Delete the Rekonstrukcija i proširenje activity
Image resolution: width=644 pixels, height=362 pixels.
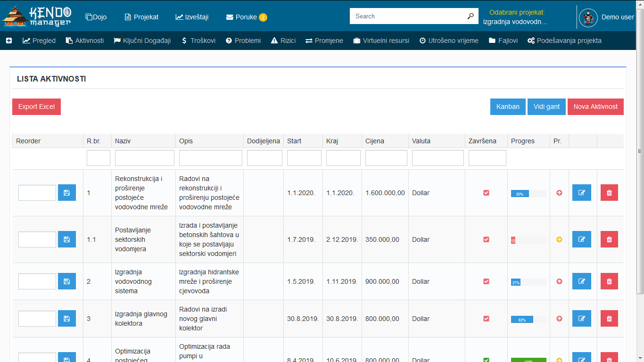click(x=609, y=193)
